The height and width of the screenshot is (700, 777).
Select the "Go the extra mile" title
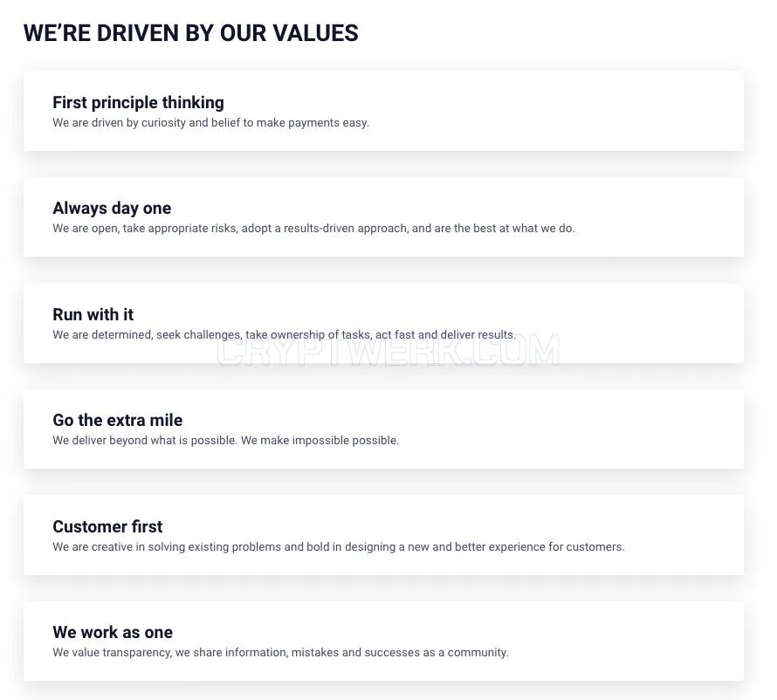pyautogui.click(x=118, y=420)
